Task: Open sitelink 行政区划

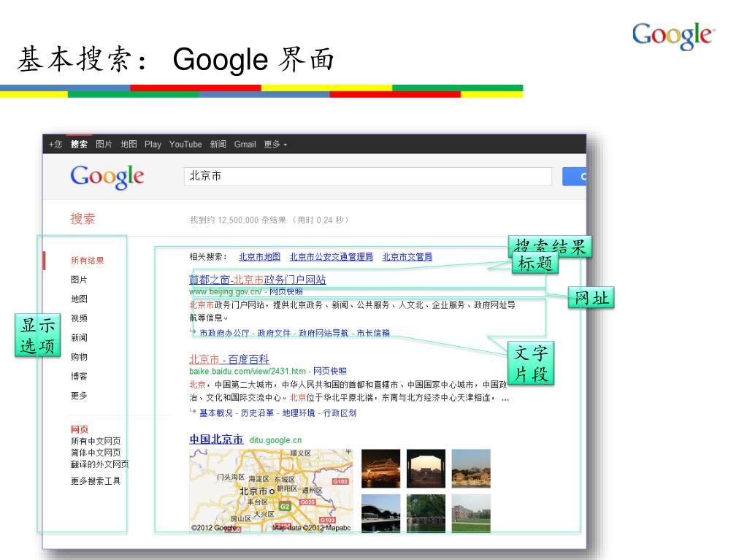Action: 340,413
